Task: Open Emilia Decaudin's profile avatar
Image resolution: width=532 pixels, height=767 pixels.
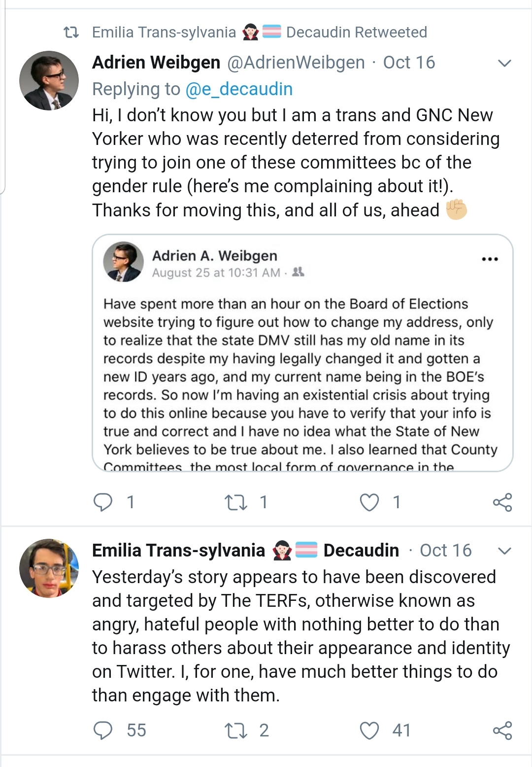Action: click(x=49, y=568)
